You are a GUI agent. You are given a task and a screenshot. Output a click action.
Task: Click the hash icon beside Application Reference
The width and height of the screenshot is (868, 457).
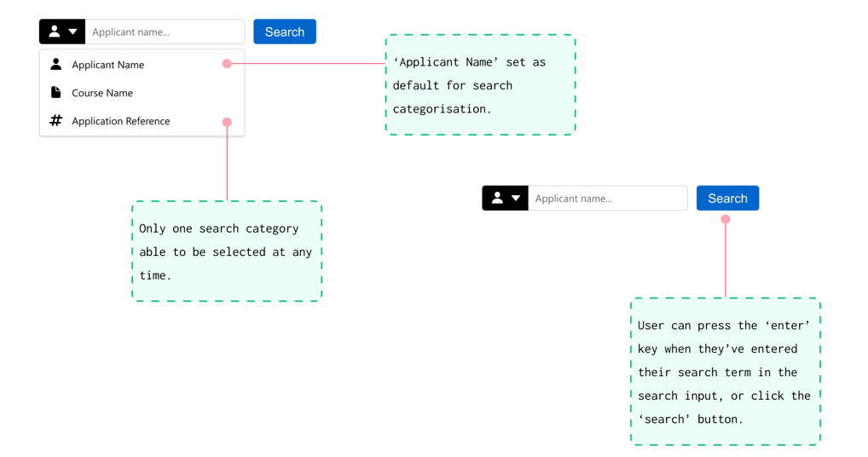(x=56, y=120)
